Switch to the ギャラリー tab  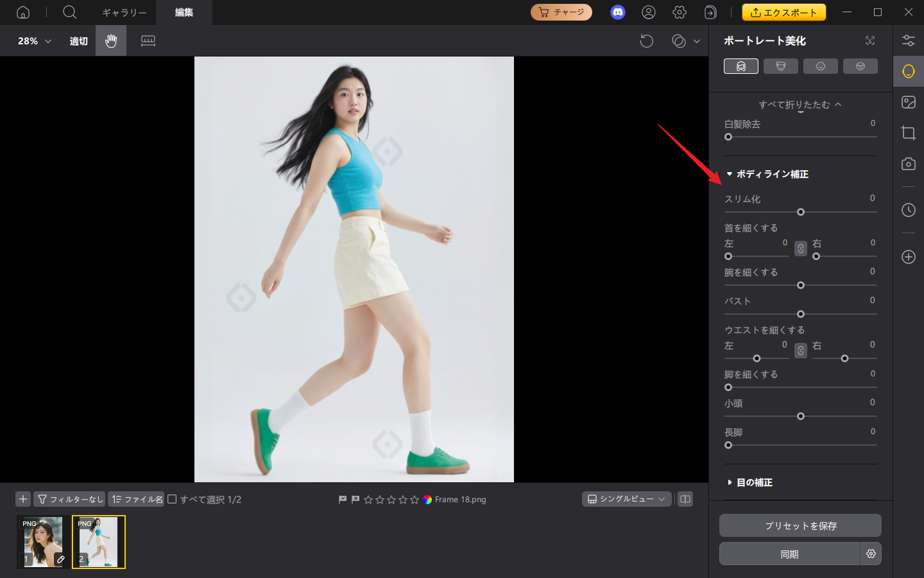pos(124,12)
